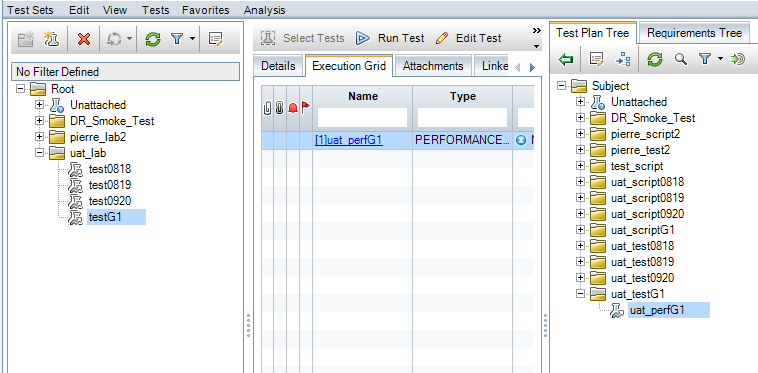Collapse the uat_lab folder

click(39, 153)
